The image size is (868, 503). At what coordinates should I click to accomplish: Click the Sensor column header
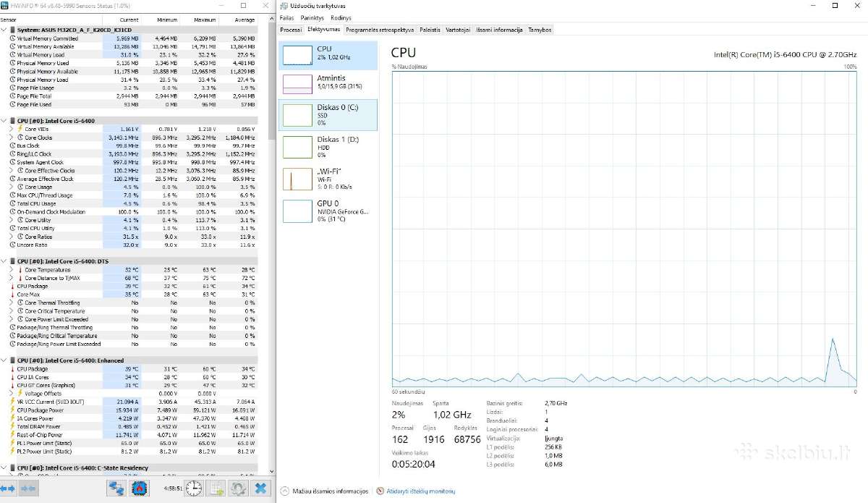[51, 20]
